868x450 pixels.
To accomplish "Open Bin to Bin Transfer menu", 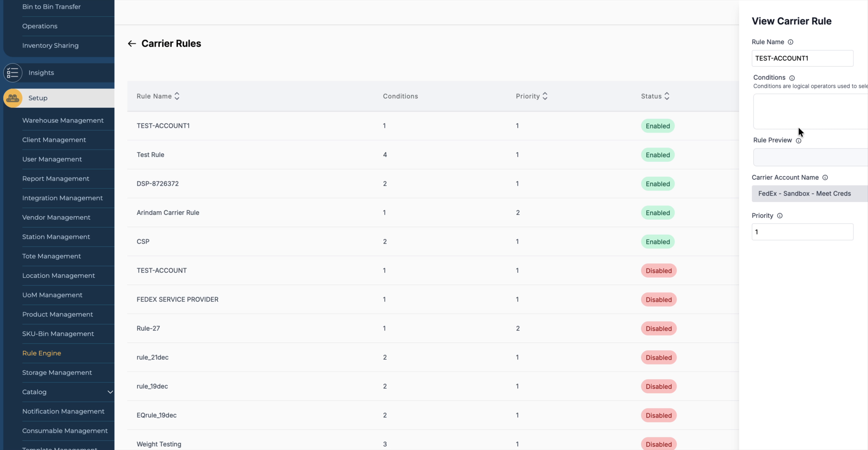I will (51, 7).
